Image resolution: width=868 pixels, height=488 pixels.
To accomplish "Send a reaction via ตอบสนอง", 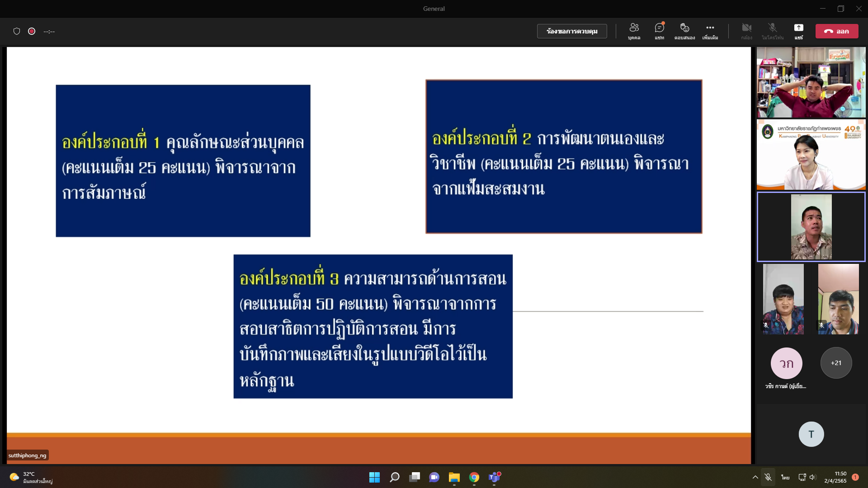I will 684,31.
